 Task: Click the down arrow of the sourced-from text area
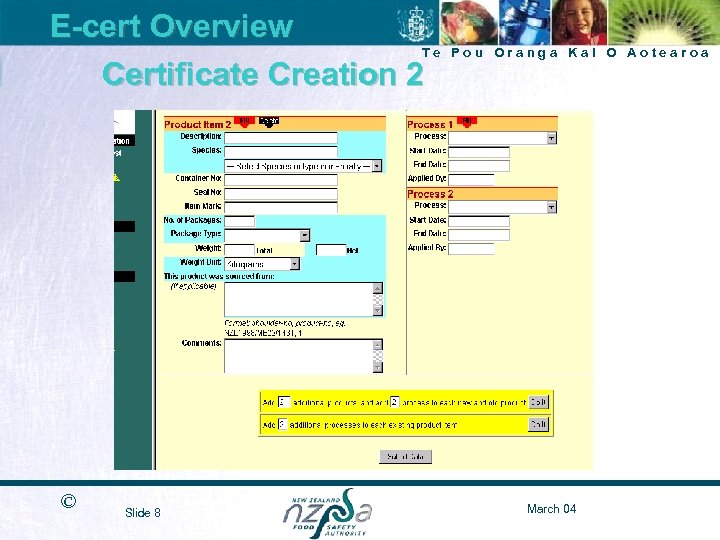pyautogui.click(x=377, y=310)
